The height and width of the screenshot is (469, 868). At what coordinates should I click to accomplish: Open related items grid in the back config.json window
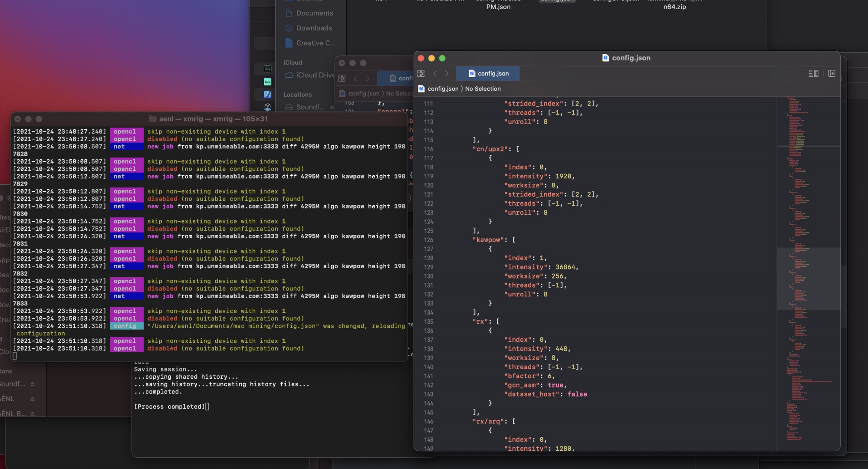[342, 78]
